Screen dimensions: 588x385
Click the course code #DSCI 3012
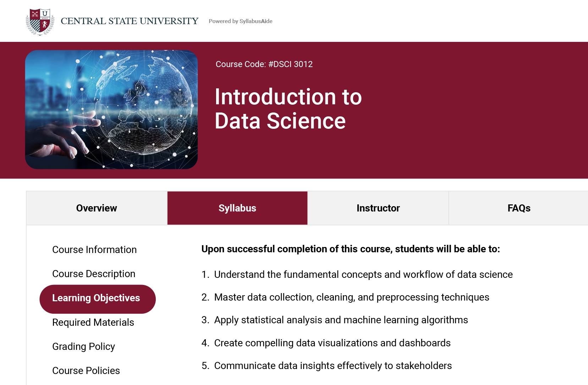264,64
